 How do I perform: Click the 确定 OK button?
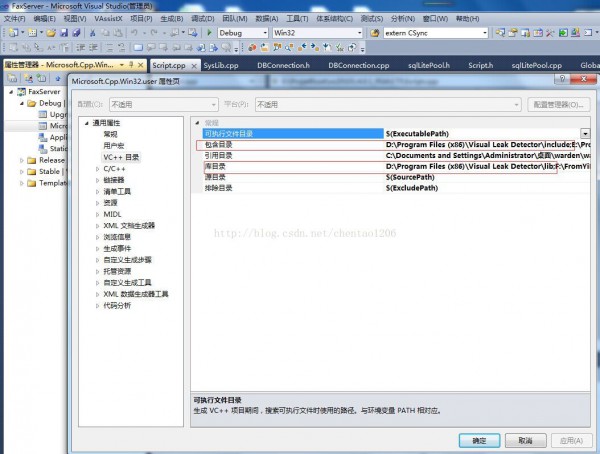tap(479, 441)
